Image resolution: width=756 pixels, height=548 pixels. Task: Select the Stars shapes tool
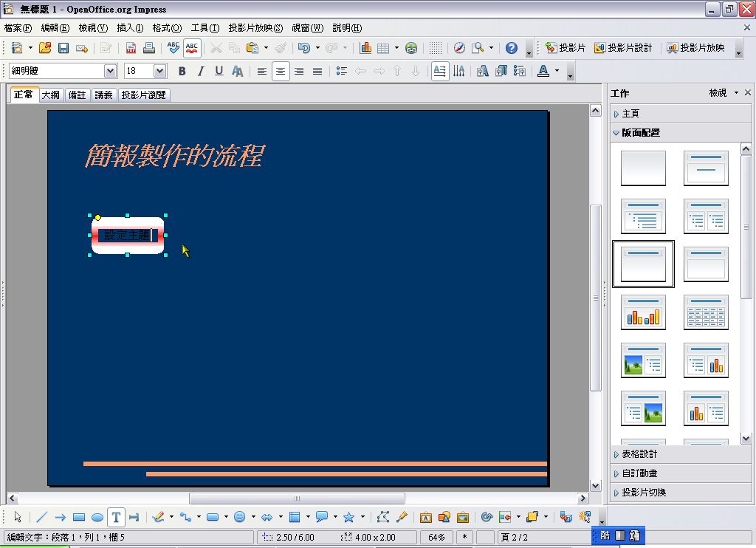pos(349,518)
